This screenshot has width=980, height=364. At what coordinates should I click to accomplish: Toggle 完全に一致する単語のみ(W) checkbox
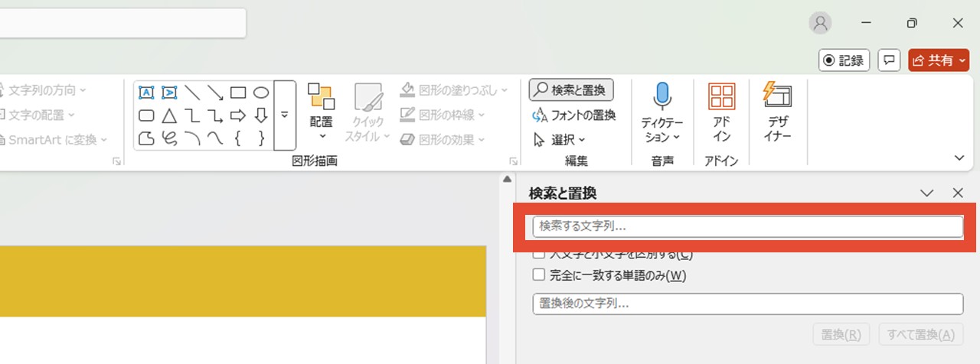[539, 275]
